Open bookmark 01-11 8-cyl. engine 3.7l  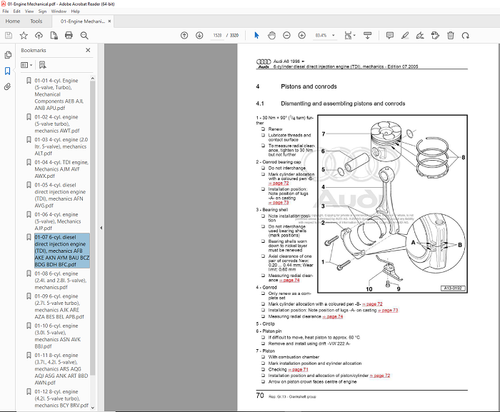[61, 369]
